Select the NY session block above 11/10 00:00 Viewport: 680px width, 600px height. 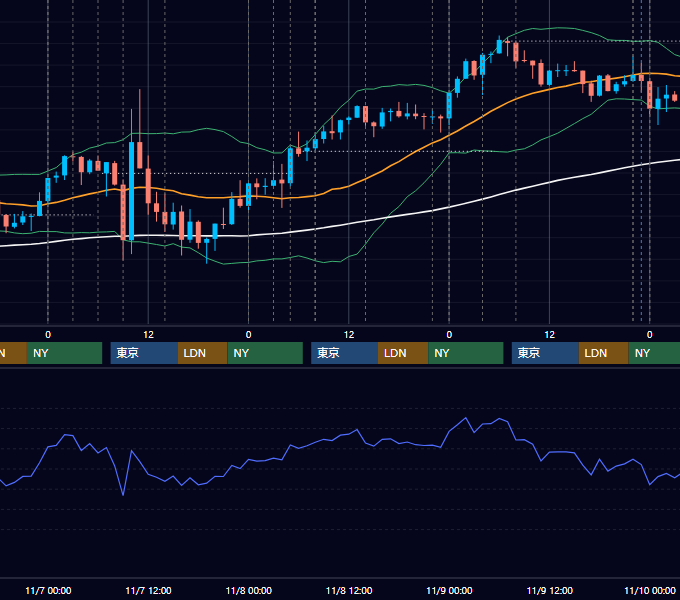point(654,353)
